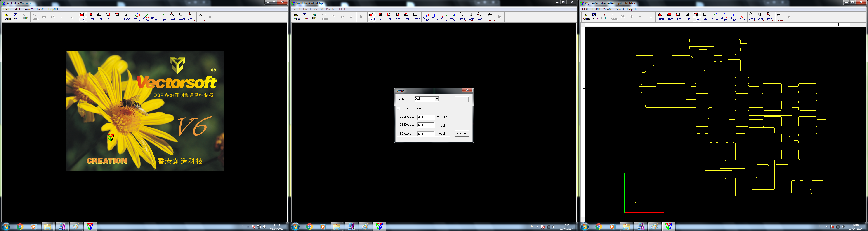Click Zoom All in splash-screen window toolbar

[x=191, y=17]
